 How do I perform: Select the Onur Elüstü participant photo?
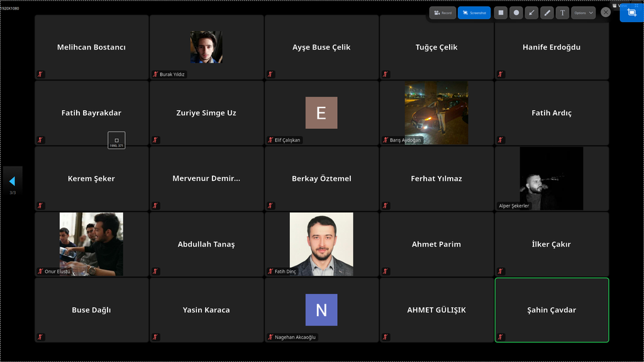pos(91,244)
